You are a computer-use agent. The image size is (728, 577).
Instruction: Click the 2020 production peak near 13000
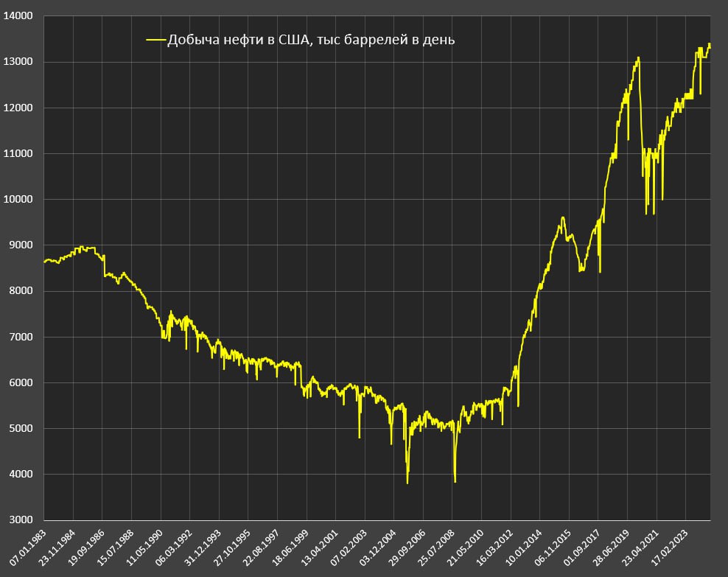pyautogui.click(x=638, y=58)
